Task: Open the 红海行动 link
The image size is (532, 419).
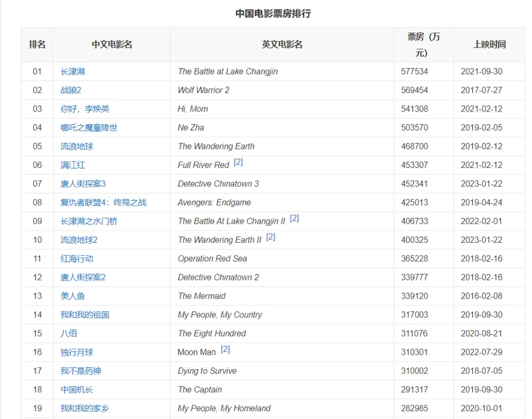Action: [x=76, y=258]
